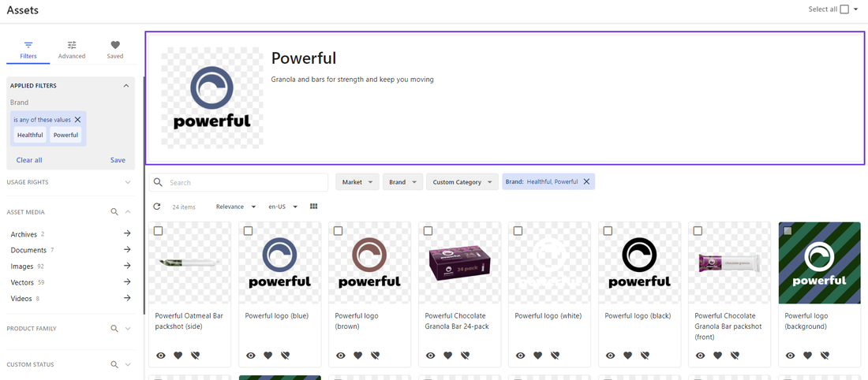Select Powerful logo (blue) checkbox
868x380 pixels.
tap(248, 231)
